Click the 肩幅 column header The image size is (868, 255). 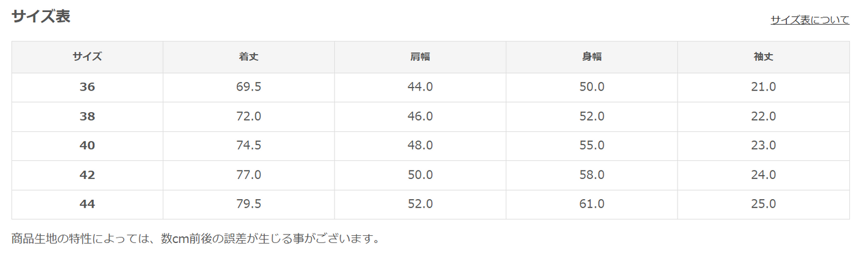coord(420,57)
